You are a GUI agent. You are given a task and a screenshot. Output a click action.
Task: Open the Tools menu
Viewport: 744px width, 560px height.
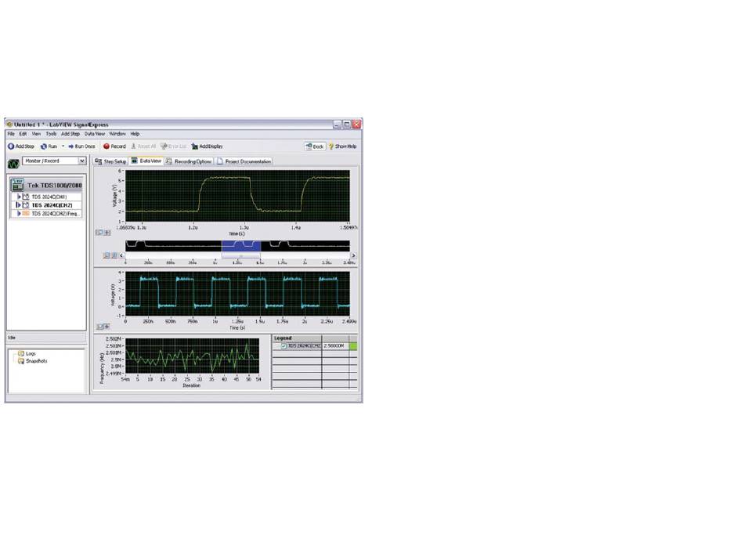(x=51, y=134)
